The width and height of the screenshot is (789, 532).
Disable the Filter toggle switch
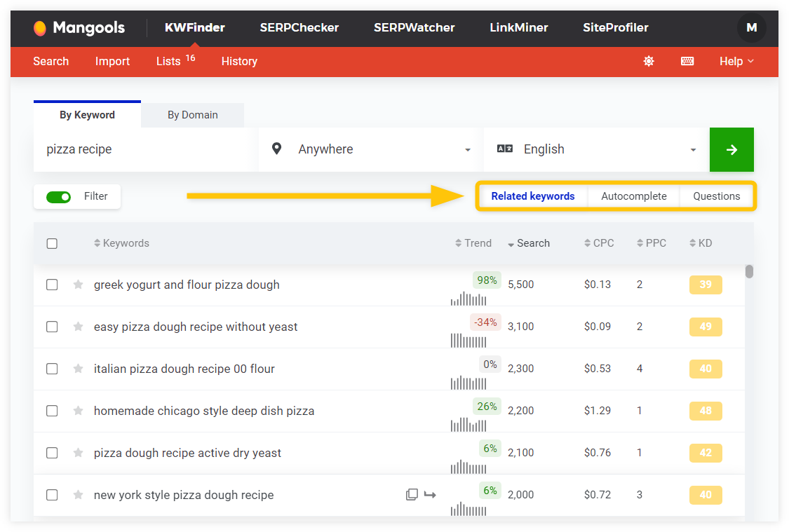click(x=59, y=196)
